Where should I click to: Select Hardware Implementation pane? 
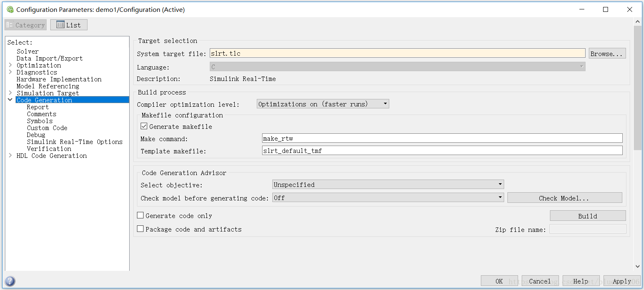click(59, 79)
